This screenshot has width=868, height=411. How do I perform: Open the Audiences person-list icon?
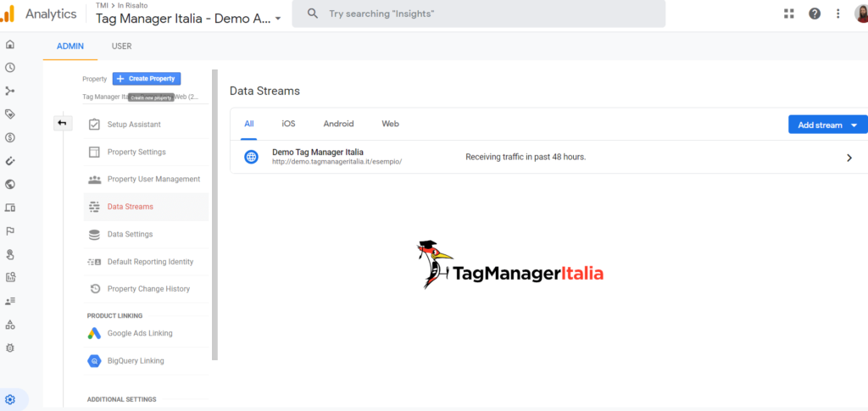10,301
